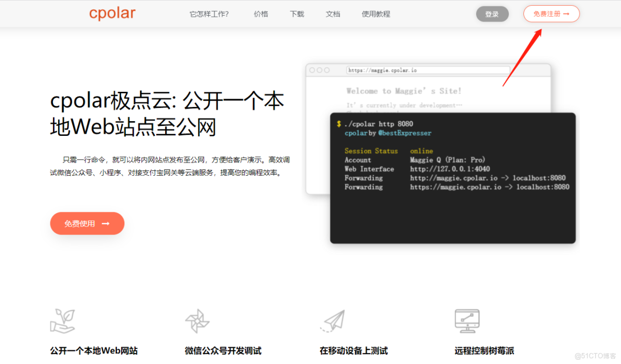This screenshot has height=364, width=621.
Task: Click the ./cpolar http 8080 command line
Action: click(x=379, y=124)
